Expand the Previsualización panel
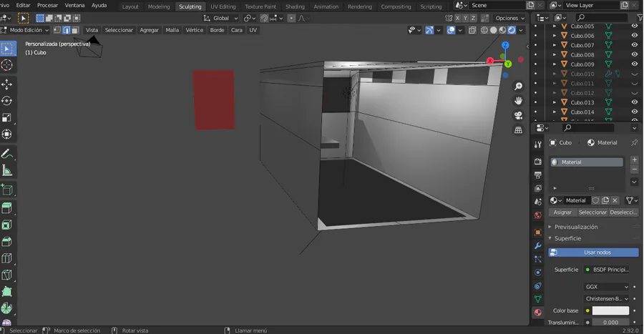Screen dimensions: 644x334 550,227
